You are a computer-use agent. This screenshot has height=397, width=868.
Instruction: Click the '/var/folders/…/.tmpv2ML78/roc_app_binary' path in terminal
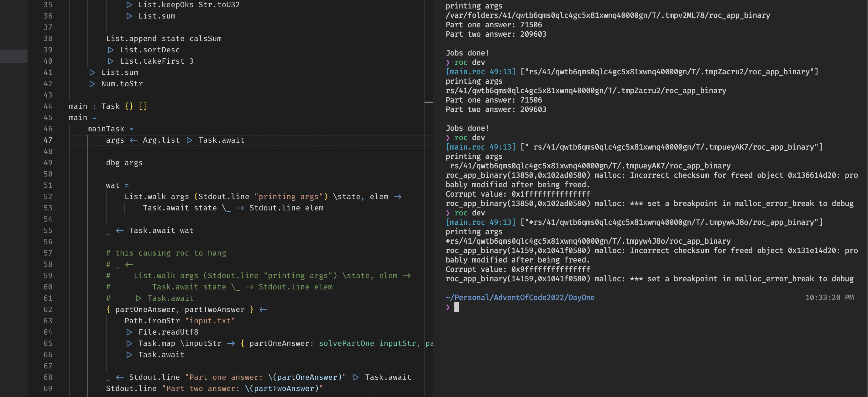tap(608, 15)
